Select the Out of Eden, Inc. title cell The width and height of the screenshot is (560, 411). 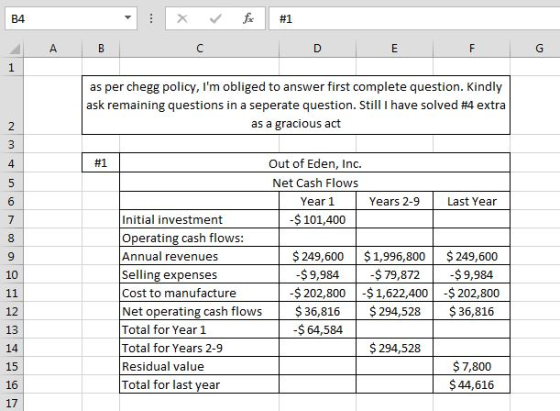pos(315,163)
